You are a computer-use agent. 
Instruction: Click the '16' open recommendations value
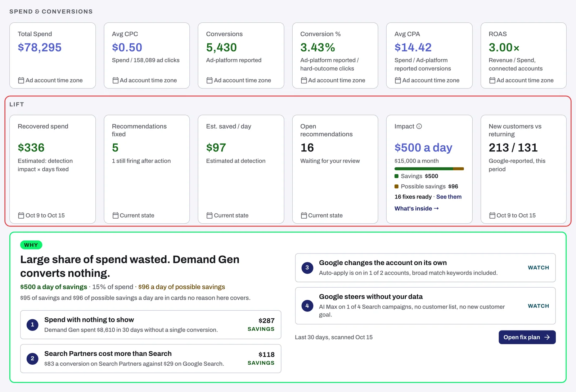coord(307,147)
